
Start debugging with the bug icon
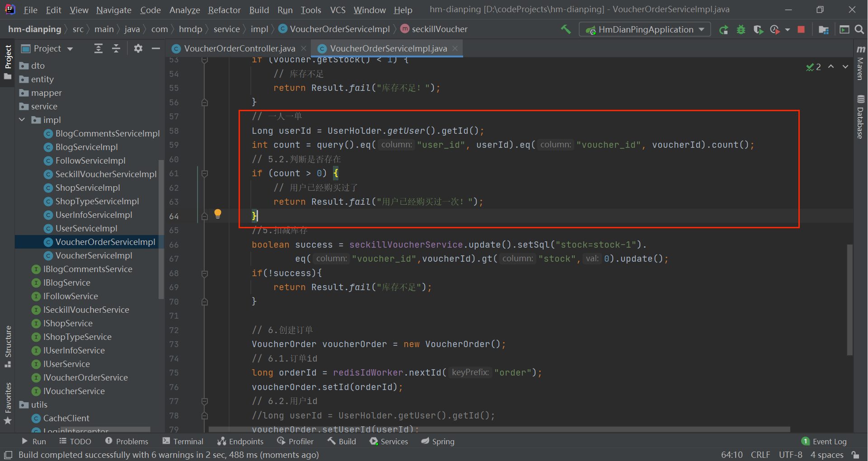point(741,29)
